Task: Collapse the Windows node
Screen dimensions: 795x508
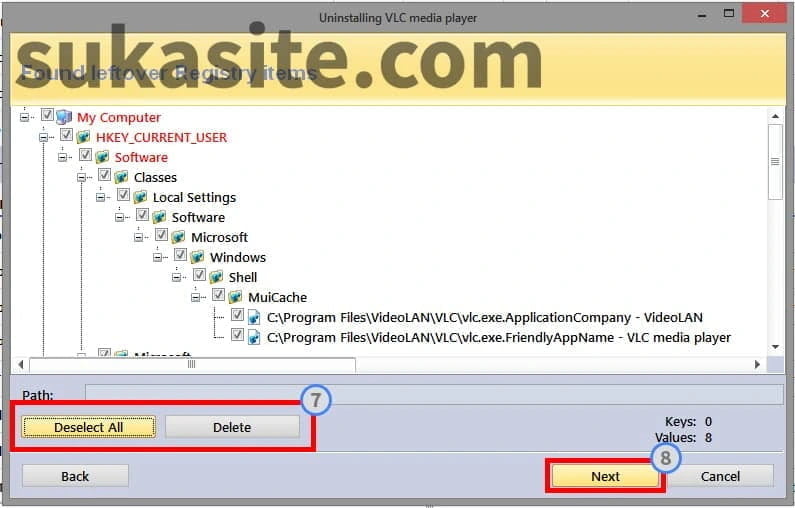Action: point(158,258)
